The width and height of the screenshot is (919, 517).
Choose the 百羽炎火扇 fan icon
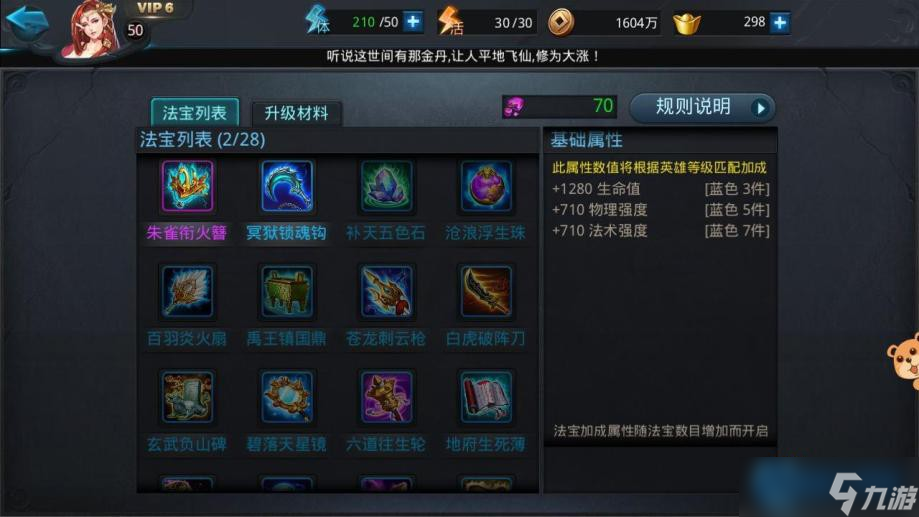[x=188, y=291]
